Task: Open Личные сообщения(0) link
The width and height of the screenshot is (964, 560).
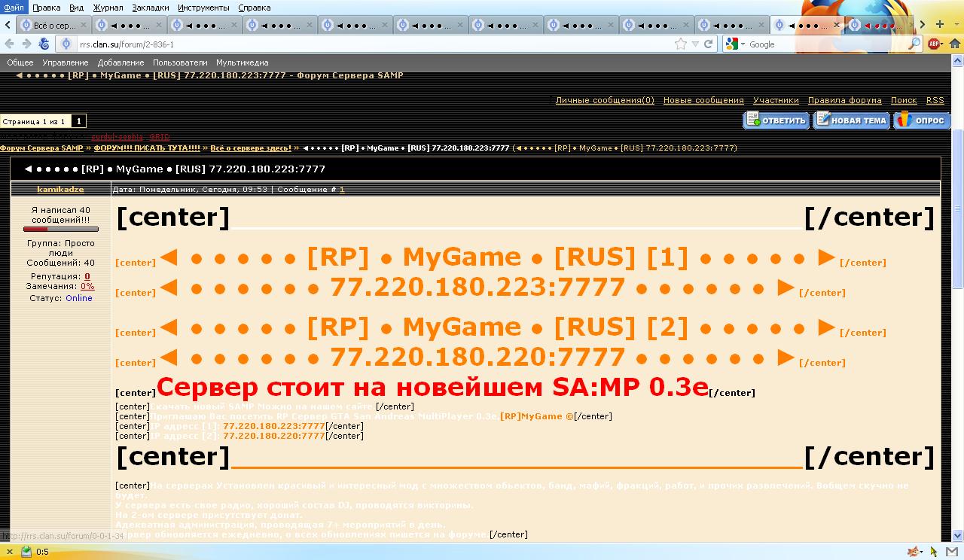Action: click(605, 100)
